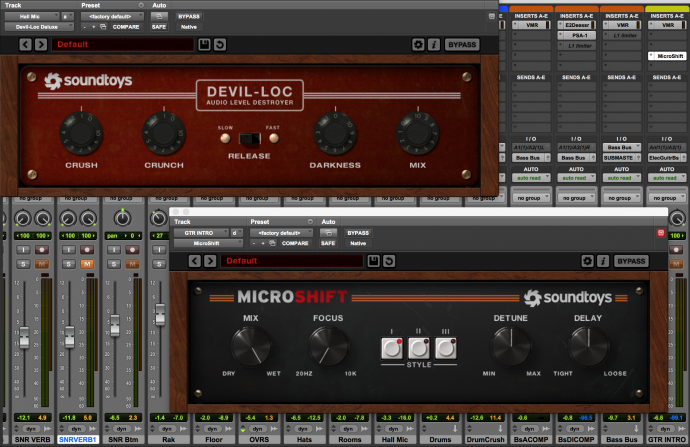Record-arm the SNR VERB track
Viewport: 690px width, 447px height.
tap(42, 249)
